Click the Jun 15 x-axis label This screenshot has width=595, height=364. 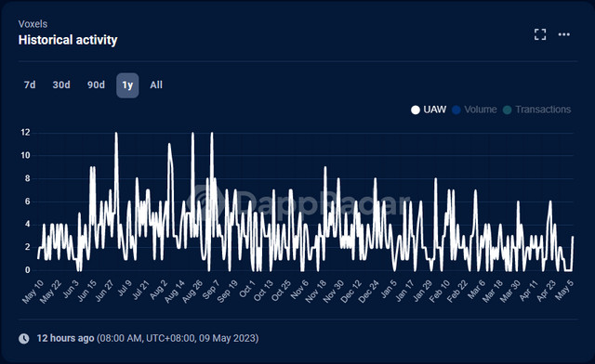pyautogui.click(x=86, y=292)
